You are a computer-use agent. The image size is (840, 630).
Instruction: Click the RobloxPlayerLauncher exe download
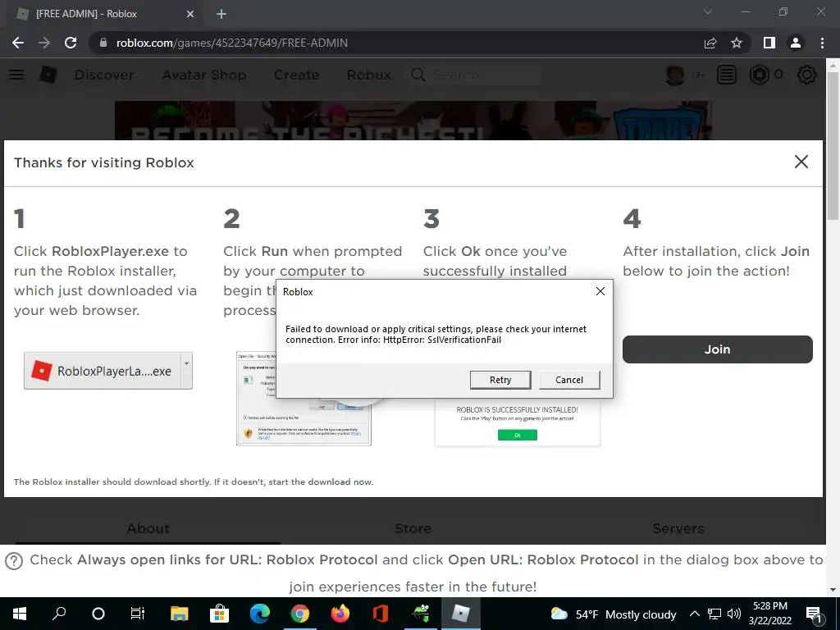[x=103, y=371]
